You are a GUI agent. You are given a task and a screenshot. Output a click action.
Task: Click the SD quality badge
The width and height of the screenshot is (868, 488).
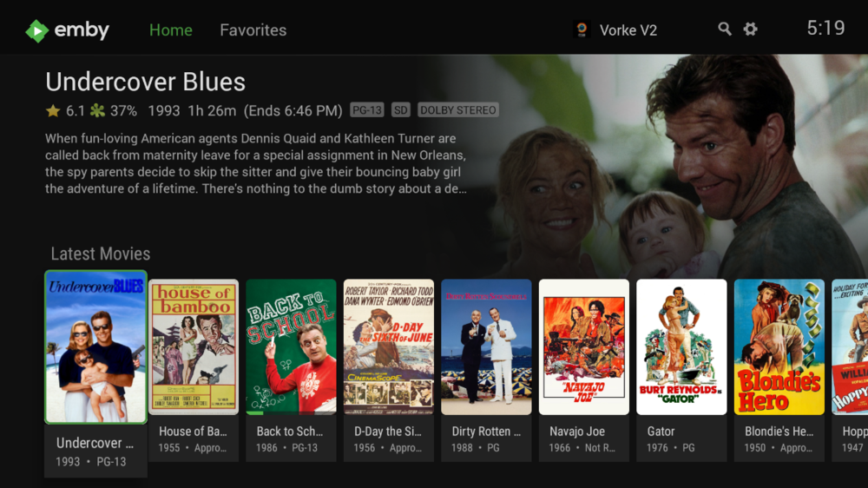pos(401,110)
